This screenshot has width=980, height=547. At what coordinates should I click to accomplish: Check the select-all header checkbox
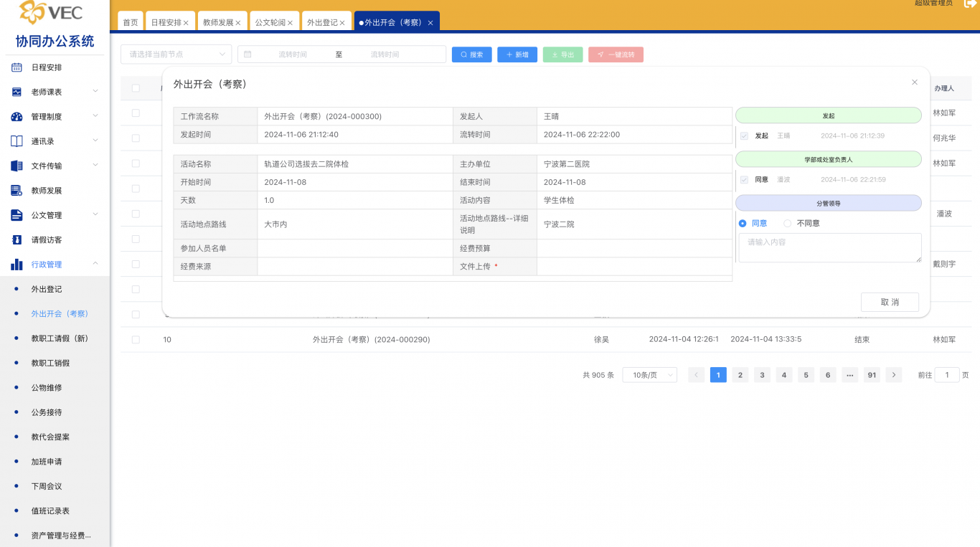tap(136, 88)
